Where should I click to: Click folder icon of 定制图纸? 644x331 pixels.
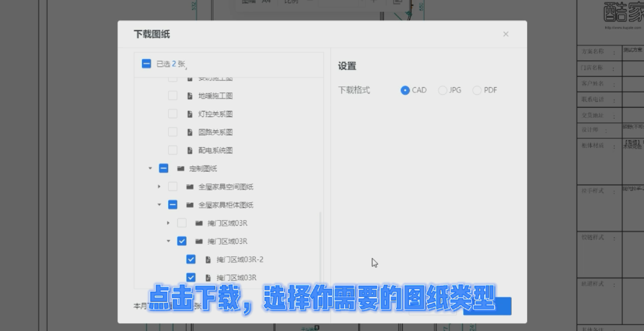point(181,168)
